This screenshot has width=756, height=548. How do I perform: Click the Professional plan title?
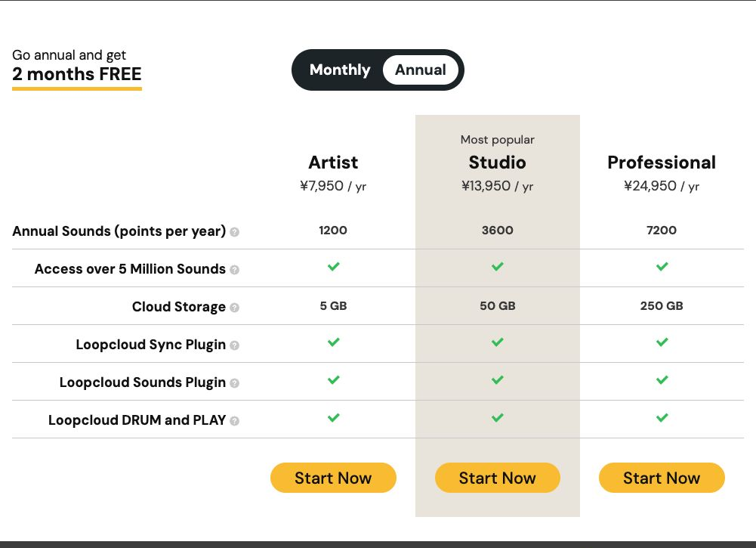coord(662,163)
